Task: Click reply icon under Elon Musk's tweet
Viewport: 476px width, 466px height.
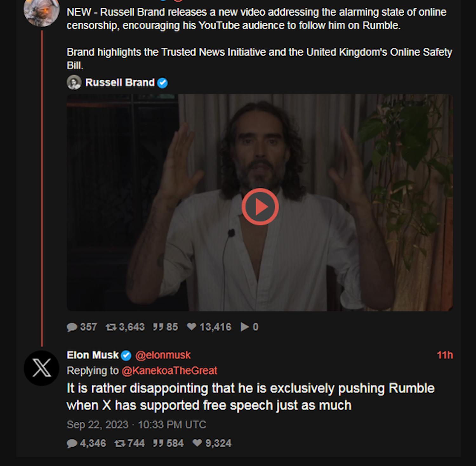Action: pos(72,443)
